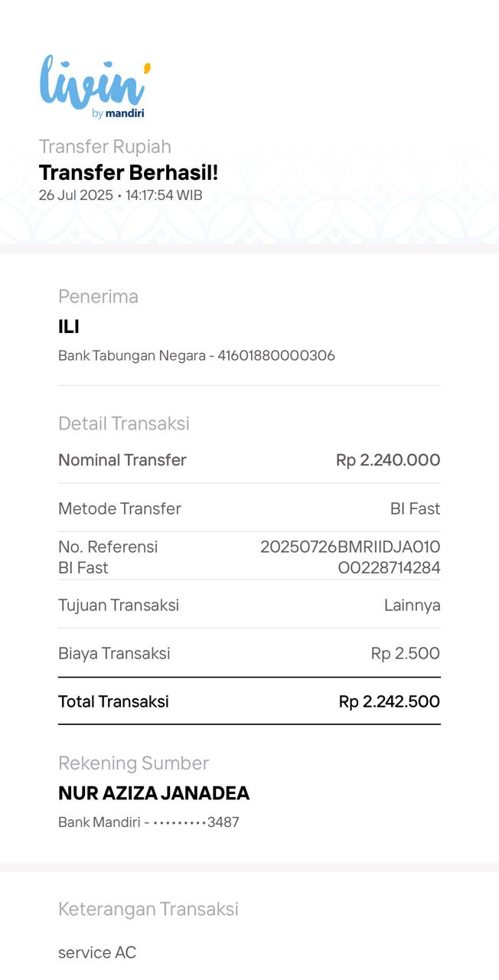Tap the 'service AC' transaction note

97,952
